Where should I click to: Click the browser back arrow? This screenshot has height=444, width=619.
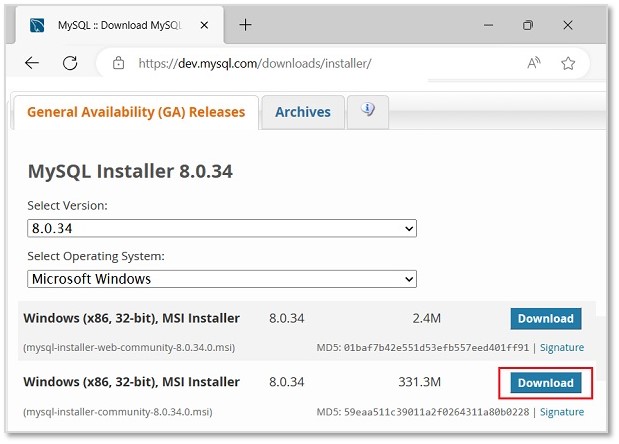32,63
